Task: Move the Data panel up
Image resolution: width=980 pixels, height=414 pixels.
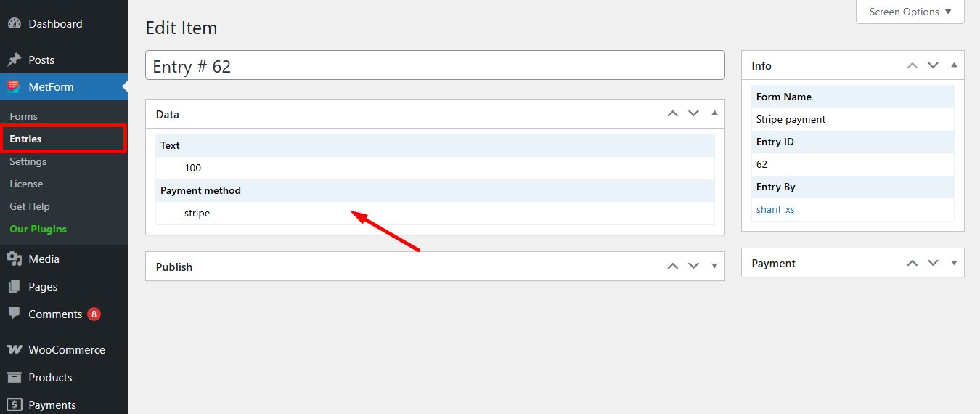Action: (x=673, y=113)
